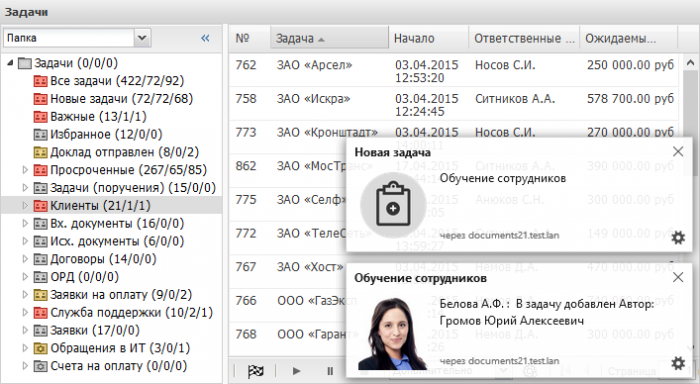Click the Просроченные folder icon
The height and width of the screenshot is (384, 700).
(41, 170)
